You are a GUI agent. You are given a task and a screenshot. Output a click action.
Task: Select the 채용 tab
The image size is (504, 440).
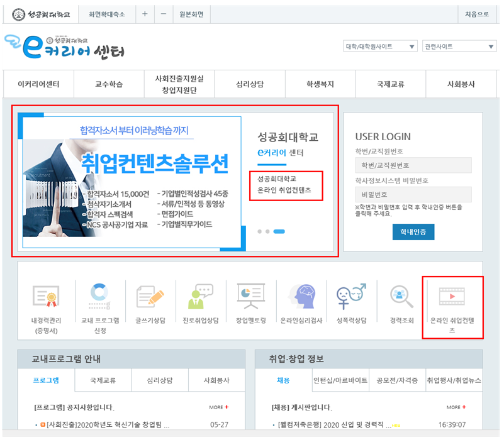tap(283, 380)
